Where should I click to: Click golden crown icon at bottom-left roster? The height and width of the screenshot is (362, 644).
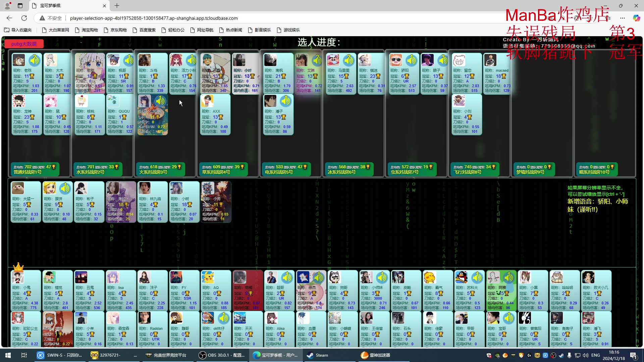click(x=18, y=267)
